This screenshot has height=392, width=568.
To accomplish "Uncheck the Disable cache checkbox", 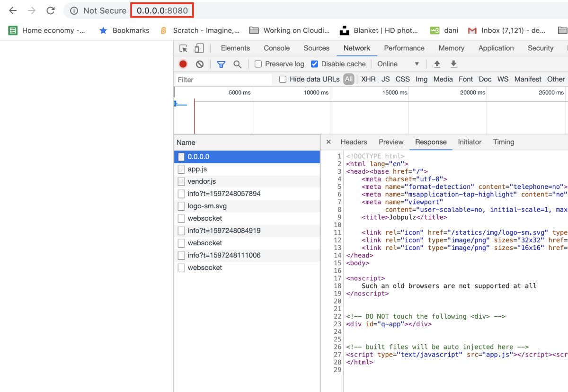I will 314,64.
